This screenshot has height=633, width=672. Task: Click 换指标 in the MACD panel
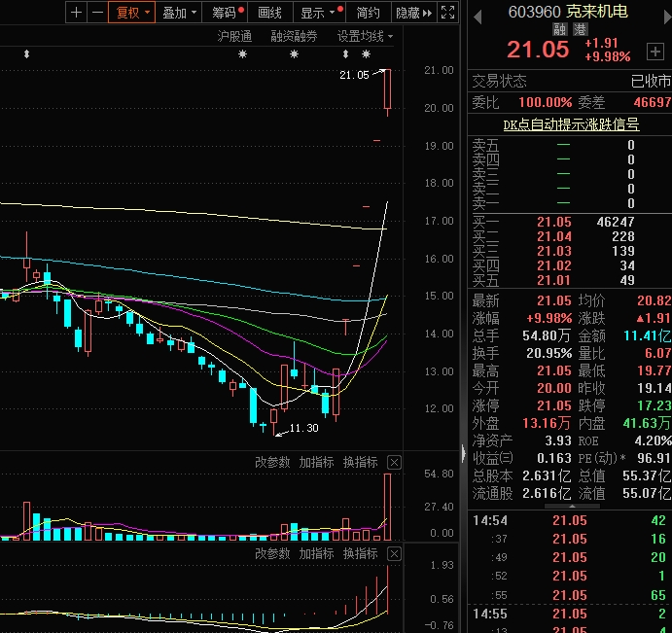pos(360,553)
